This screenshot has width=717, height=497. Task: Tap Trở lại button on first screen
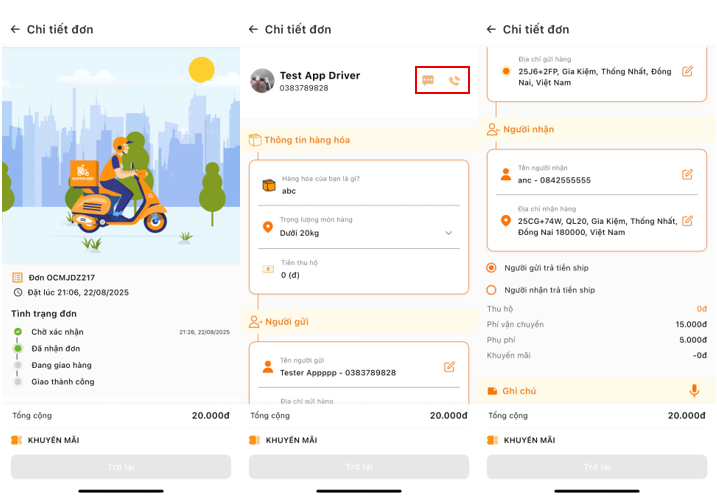pyautogui.click(x=121, y=467)
